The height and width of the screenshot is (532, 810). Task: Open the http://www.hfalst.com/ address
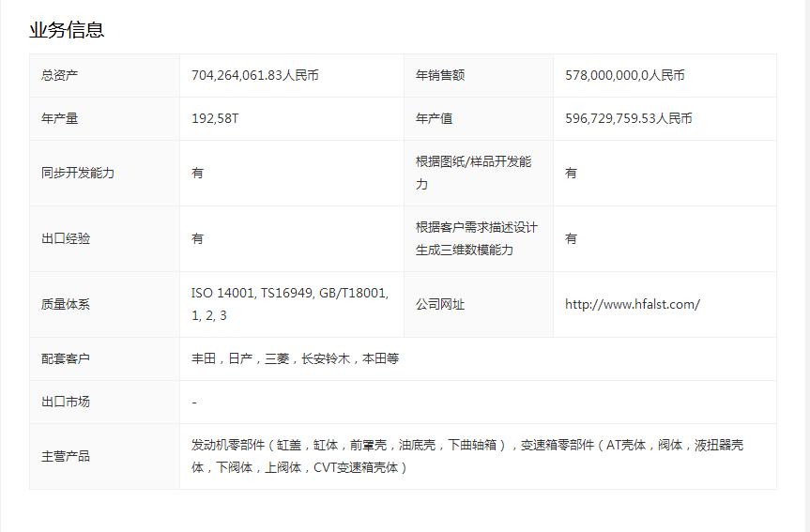(633, 304)
